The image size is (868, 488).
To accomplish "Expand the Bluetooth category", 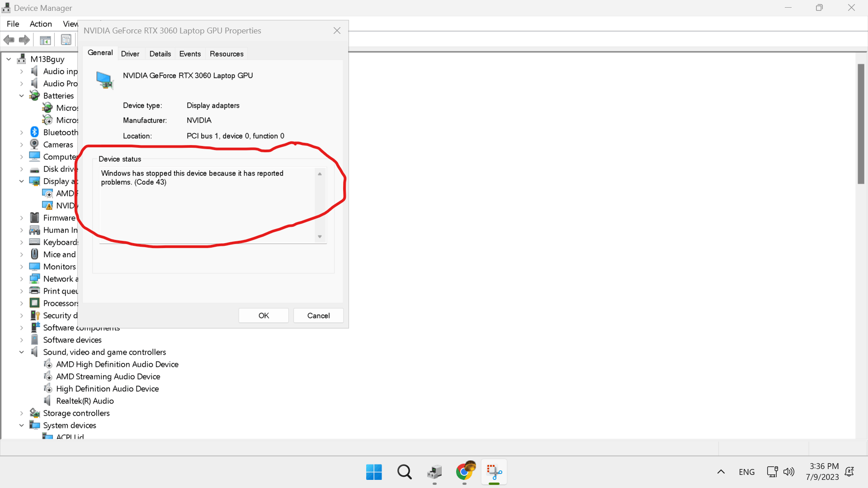I will 21,132.
